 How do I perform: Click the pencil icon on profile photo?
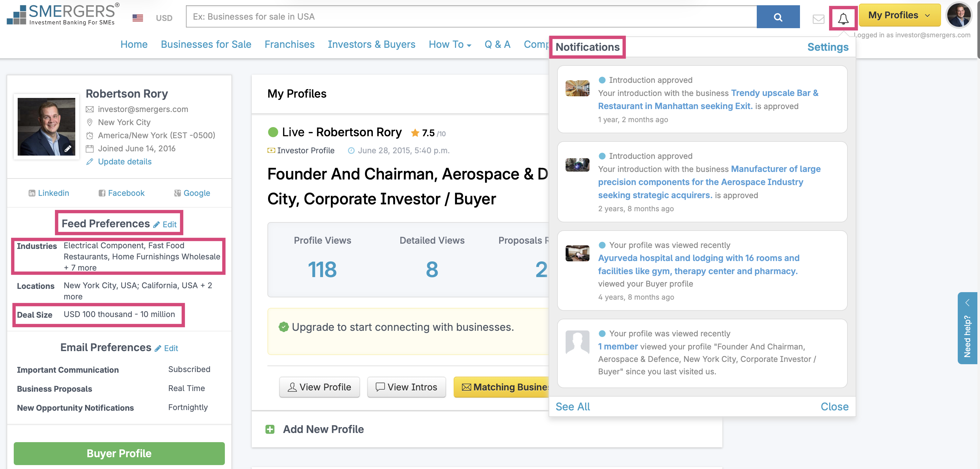tap(68, 149)
